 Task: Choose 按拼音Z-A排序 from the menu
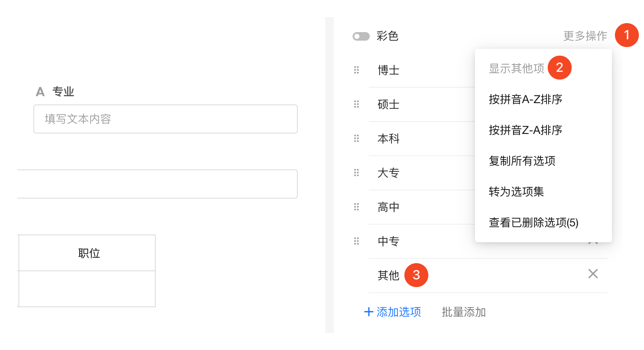pyautogui.click(x=525, y=130)
